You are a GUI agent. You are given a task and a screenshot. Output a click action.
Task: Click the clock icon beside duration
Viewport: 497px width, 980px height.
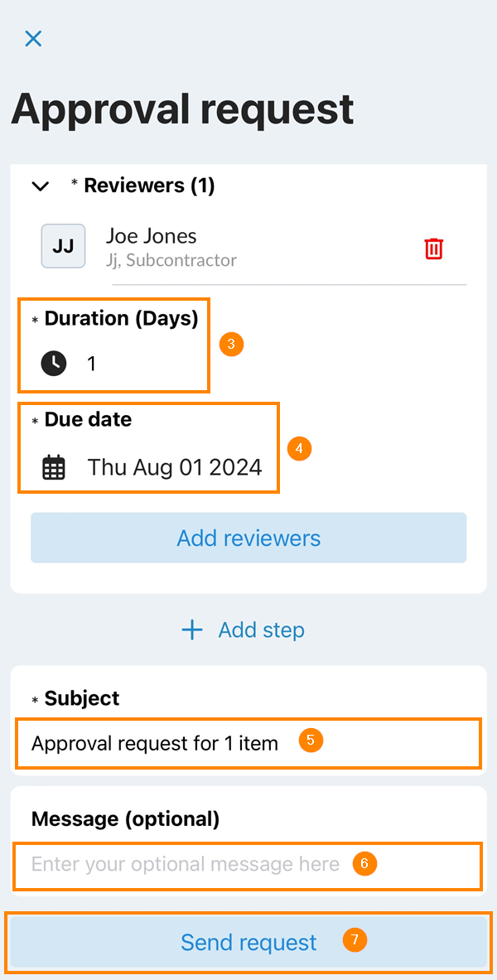pos(54,363)
